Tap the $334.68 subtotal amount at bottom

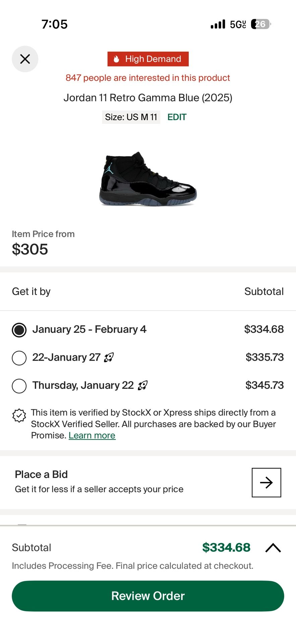coord(226,548)
